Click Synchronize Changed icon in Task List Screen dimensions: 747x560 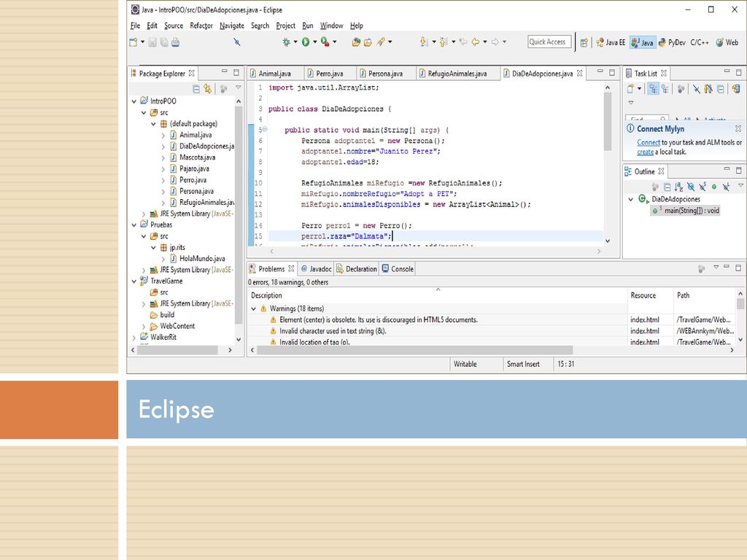coord(736,88)
